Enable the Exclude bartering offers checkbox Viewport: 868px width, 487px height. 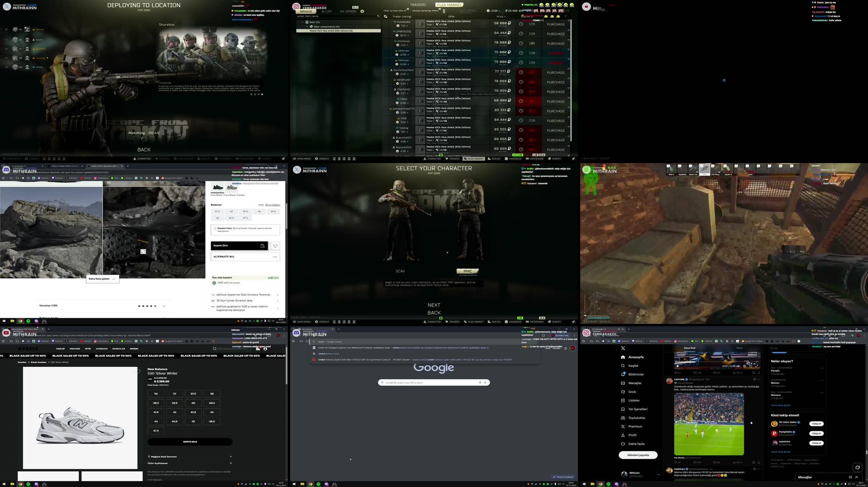[x=439, y=10]
